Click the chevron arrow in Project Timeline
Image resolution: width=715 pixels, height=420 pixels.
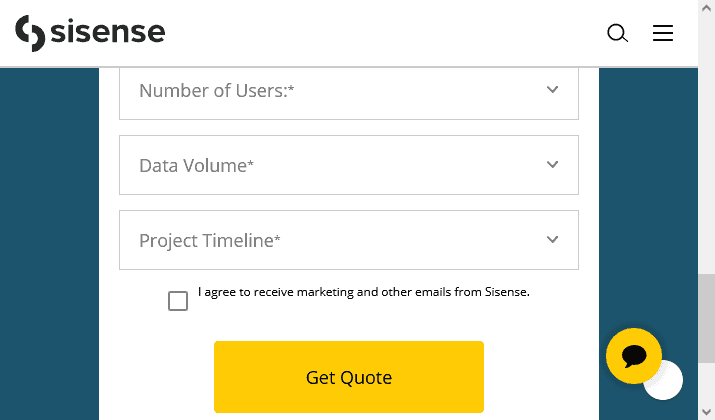552,239
